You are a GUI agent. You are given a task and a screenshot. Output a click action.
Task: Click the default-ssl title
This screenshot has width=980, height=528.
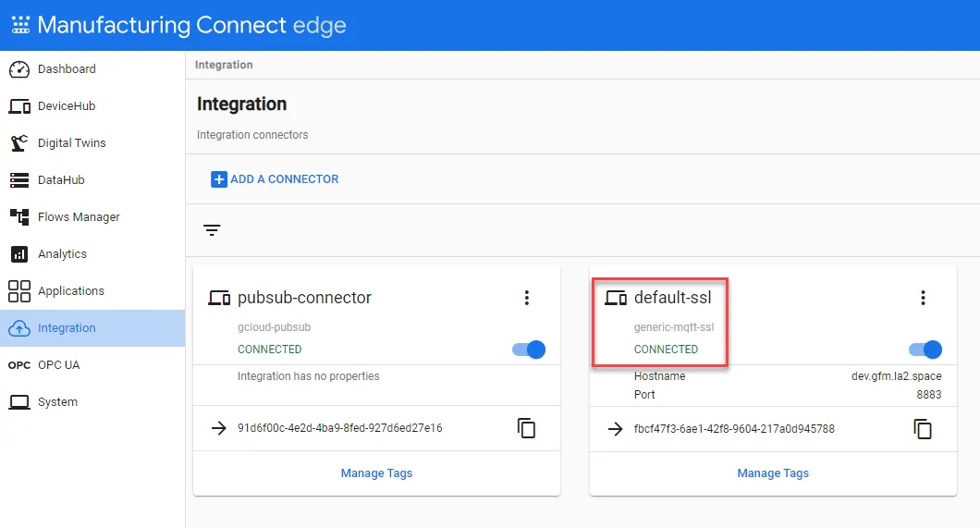coord(672,298)
